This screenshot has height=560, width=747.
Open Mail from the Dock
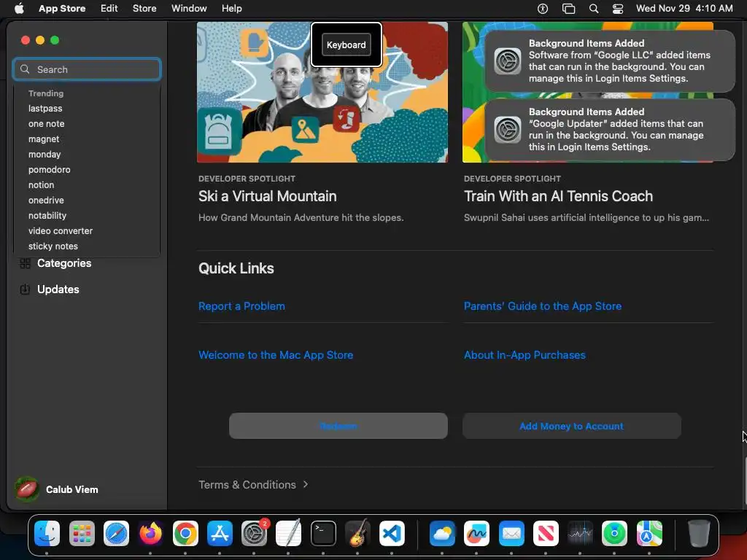(x=511, y=533)
